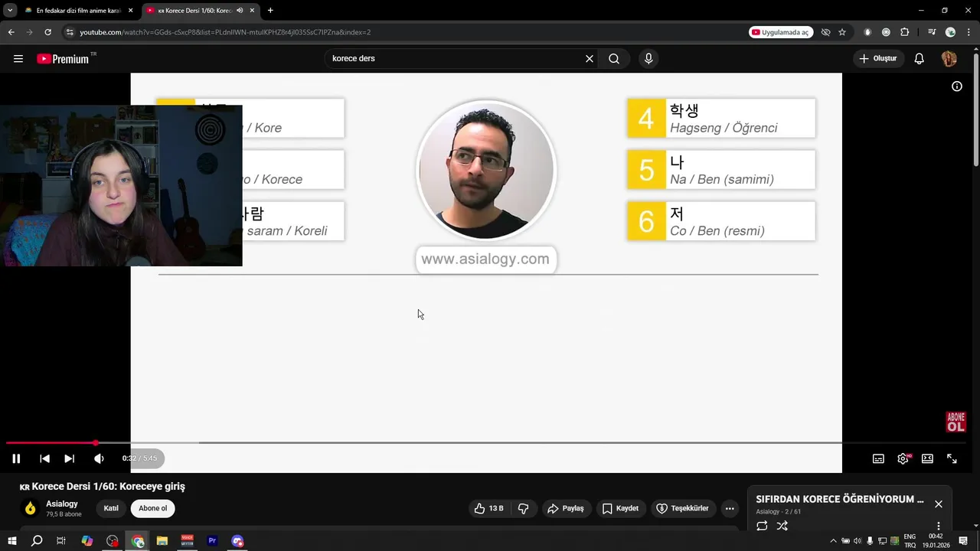The height and width of the screenshot is (551, 980).
Task: Mute the video with the speaker icon
Action: coord(99,458)
